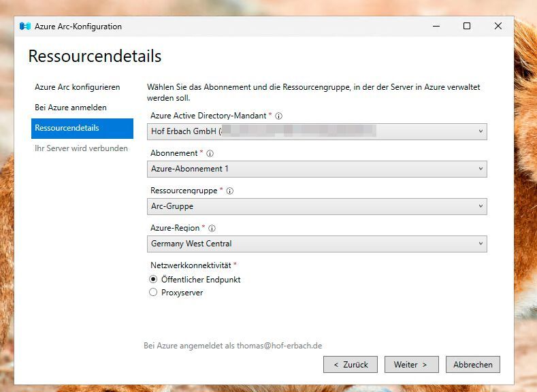Close the Azure Arc-Konfiguration window
The image size is (537, 392).
(498, 26)
